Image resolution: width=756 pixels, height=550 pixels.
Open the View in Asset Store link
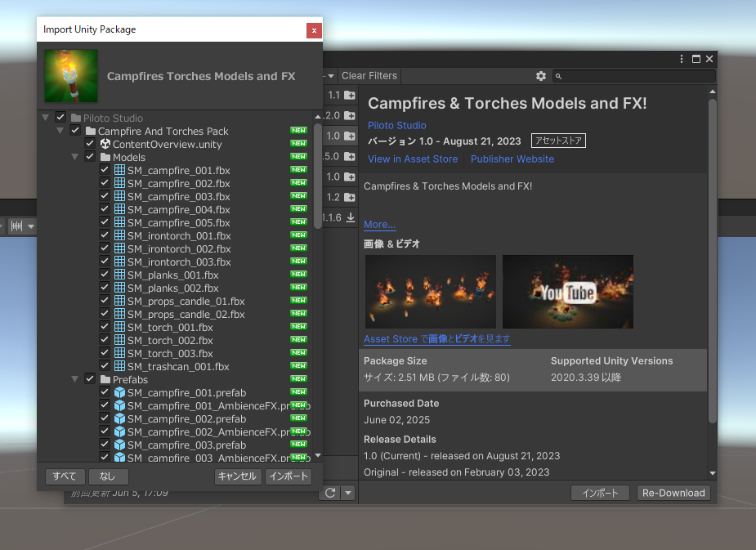[x=413, y=159]
